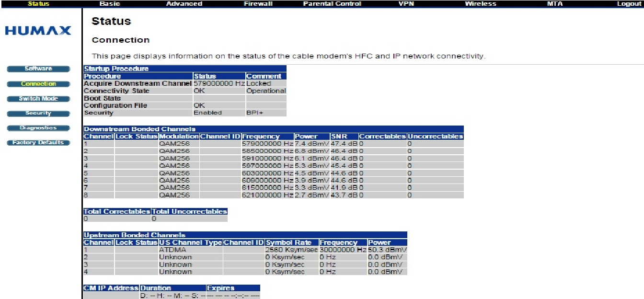Screen dimensions: 644x299
Task: Select the 50.3 dBmV upstream power cell
Action: point(387,250)
